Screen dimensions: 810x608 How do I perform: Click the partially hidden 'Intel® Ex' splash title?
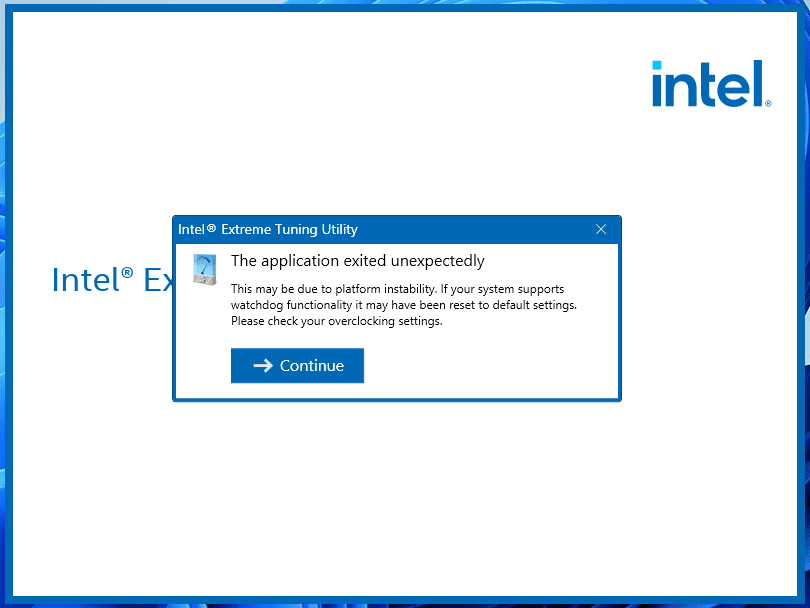pos(112,280)
